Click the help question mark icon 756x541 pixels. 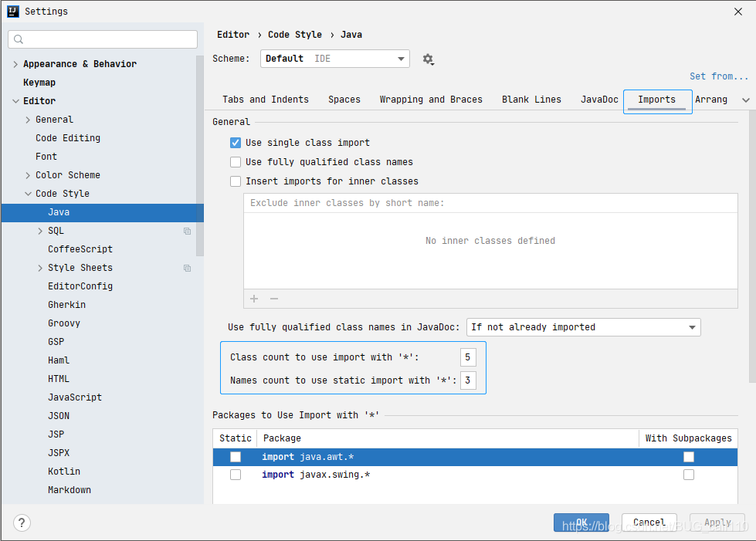click(21, 522)
